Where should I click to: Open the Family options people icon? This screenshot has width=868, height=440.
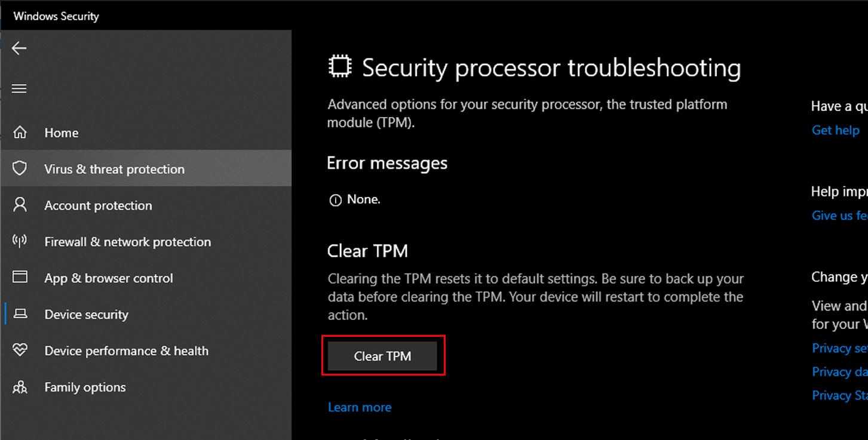click(x=20, y=387)
